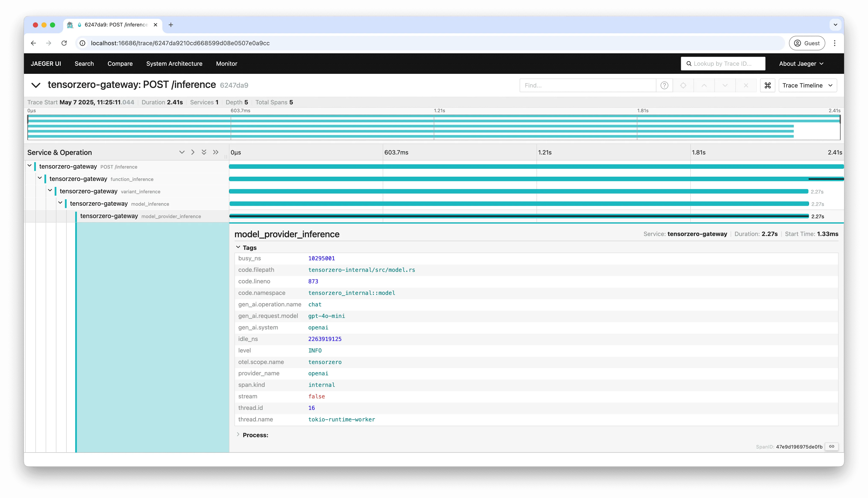Open the About Jaeger menu

(801, 64)
